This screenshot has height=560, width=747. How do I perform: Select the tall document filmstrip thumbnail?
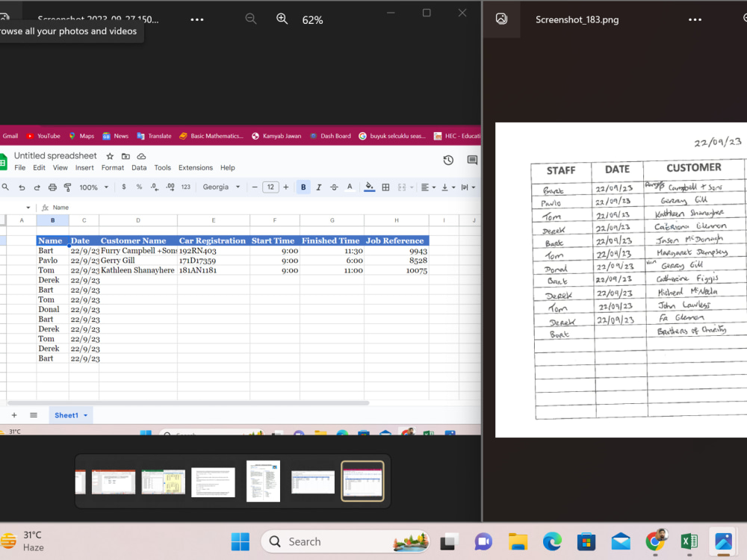point(263,481)
